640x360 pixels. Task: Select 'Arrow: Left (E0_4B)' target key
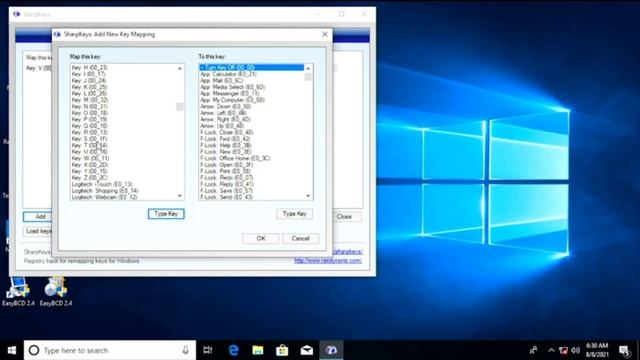pyautogui.click(x=223, y=113)
